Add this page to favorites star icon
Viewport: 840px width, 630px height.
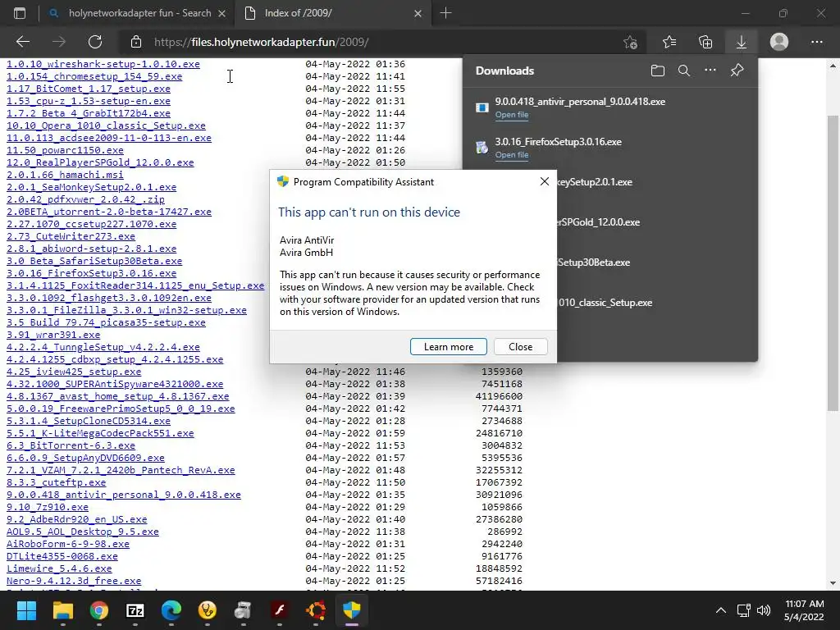[631, 42]
